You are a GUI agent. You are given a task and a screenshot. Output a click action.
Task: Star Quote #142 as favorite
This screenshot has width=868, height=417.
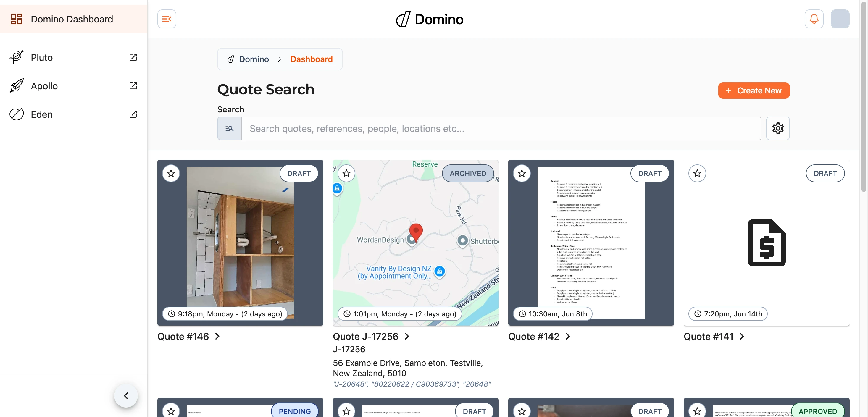522,173
